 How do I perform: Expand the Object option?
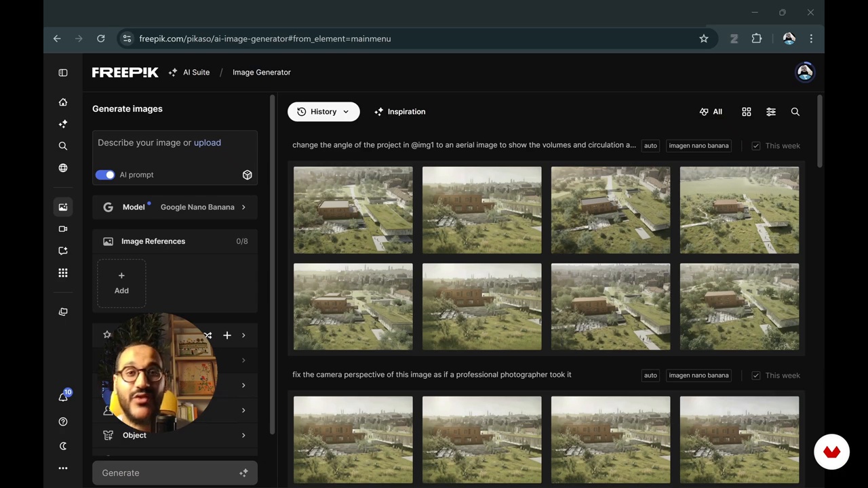coord(175,435)
